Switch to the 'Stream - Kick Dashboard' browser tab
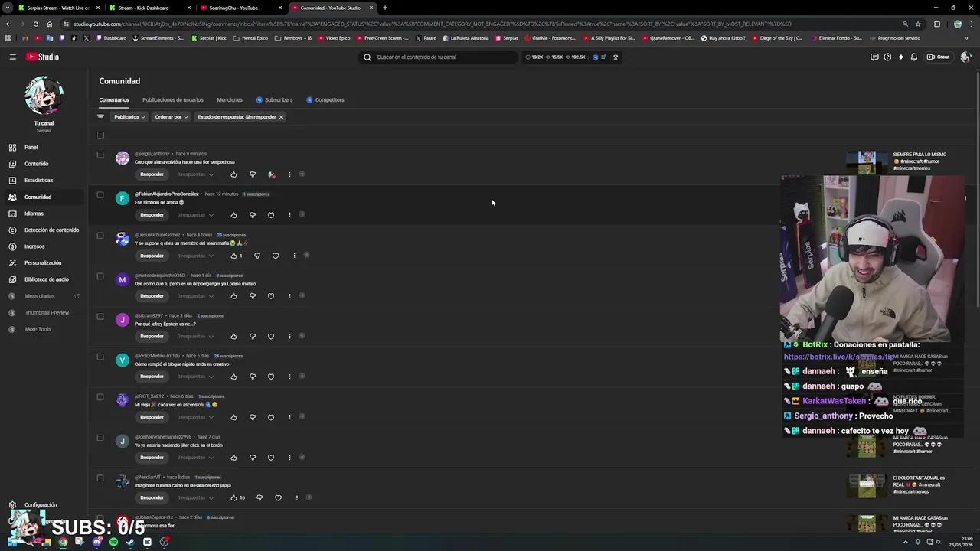The image size is (980, 551). [144, 8]
